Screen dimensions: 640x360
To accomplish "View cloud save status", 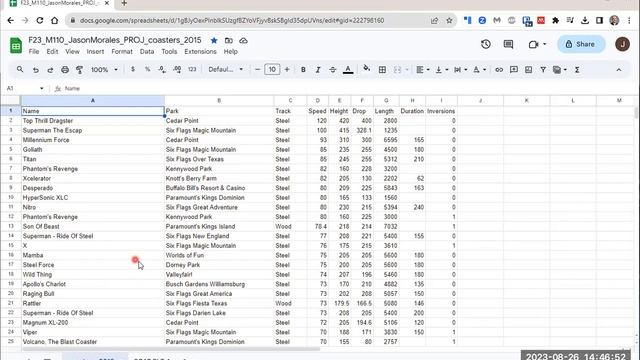I will tap(243, 40).
